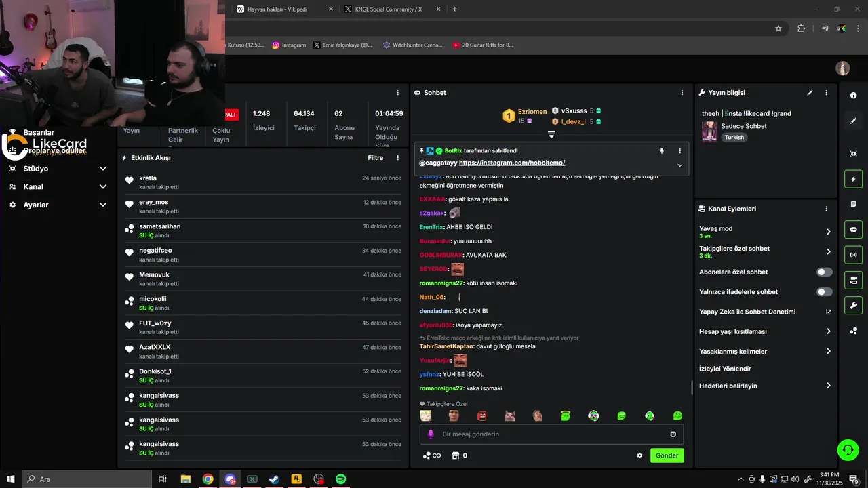
Task: Unpin the pinned BotRix message
Action: (662, 151)
